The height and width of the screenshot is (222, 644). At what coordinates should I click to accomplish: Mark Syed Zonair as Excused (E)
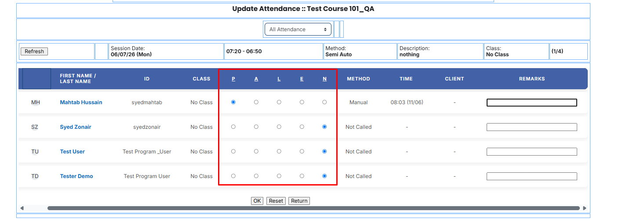click(x=302, y=127)
